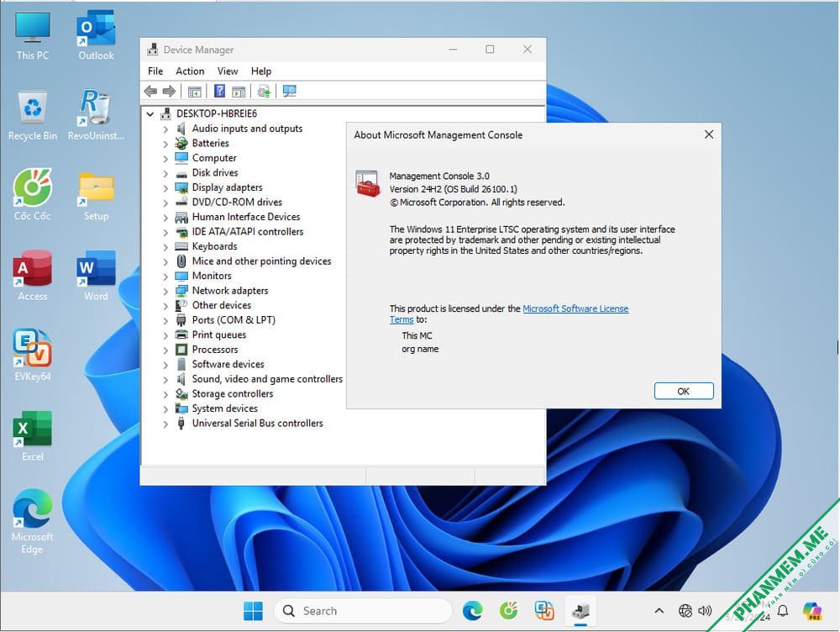
Task: Click the red toolbox icon in About dialog
Action: [368, 183]
